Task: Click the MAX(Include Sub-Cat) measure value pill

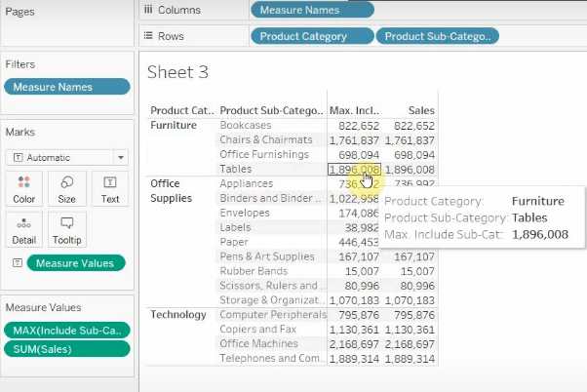Action: (66, 329)
